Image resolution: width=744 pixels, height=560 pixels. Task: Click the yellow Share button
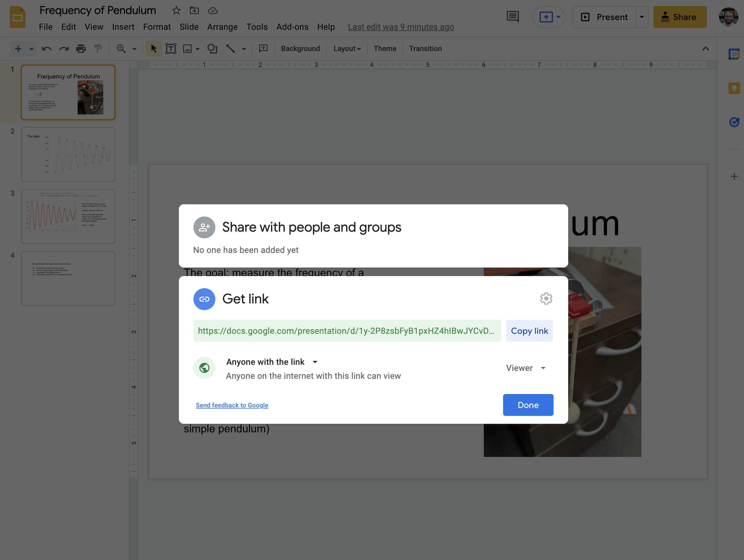point(680,17)
